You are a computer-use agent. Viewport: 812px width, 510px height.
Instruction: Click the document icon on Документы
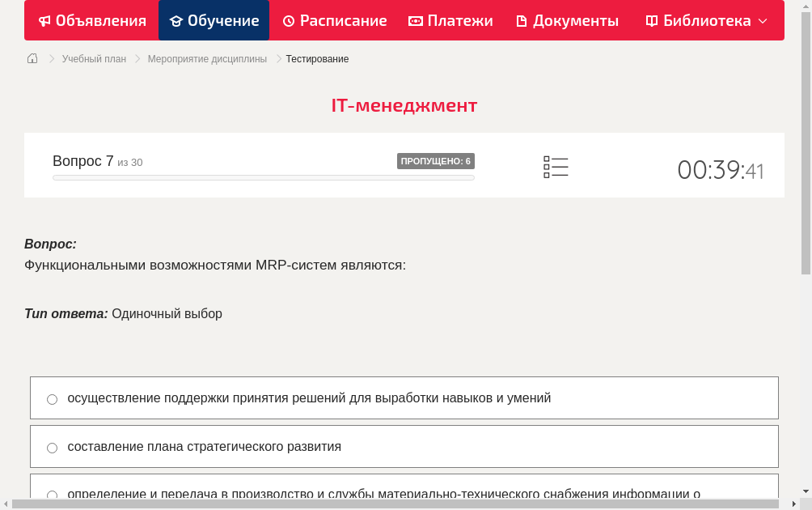(522, 20)
